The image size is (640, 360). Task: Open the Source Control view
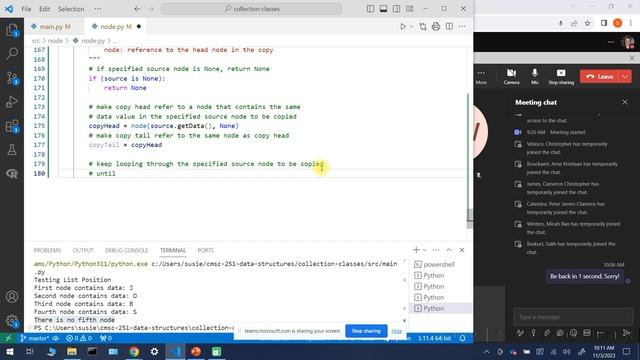pyautogui.click(x=12, y=78)
